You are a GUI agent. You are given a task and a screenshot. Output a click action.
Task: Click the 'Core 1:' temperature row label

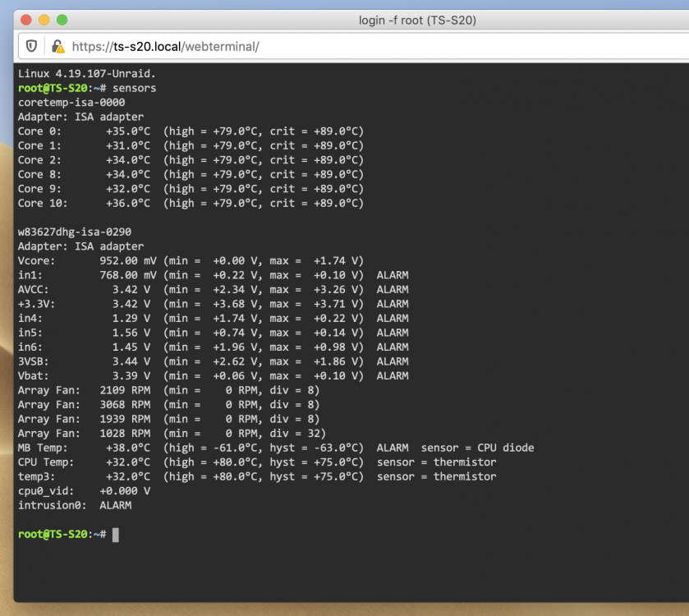click(39, 145)
